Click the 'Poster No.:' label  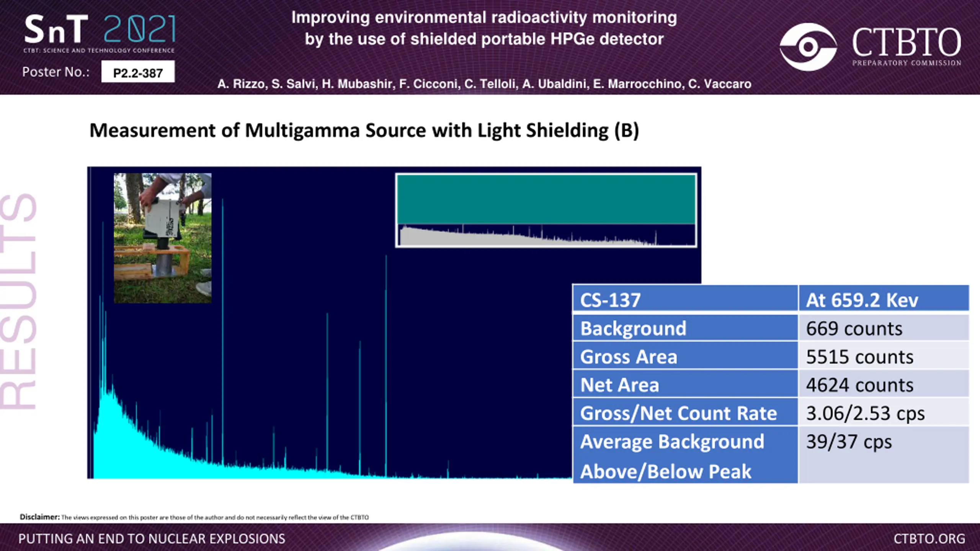[x=56, y=72]
